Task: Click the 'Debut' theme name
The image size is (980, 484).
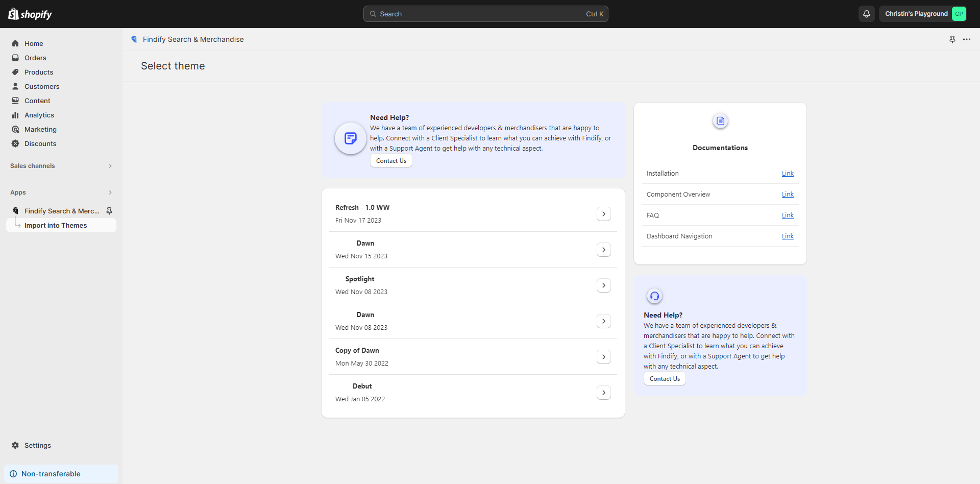Action: point(362,386)
